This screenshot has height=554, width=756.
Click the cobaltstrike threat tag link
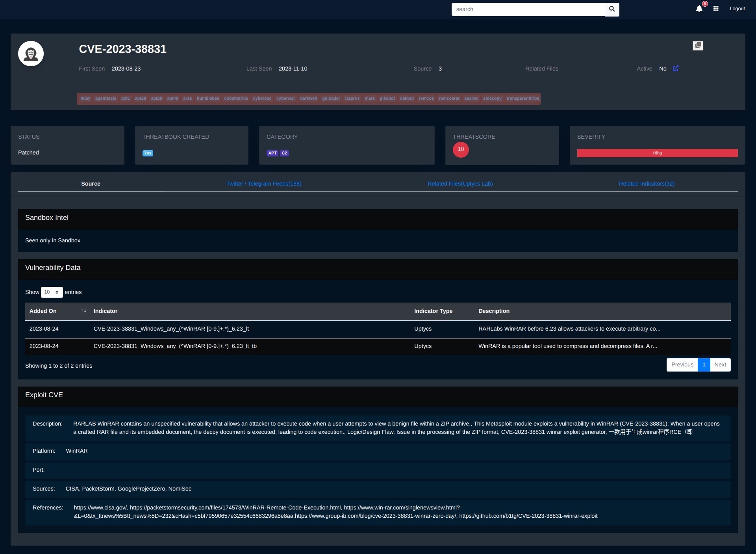point(235,98)
